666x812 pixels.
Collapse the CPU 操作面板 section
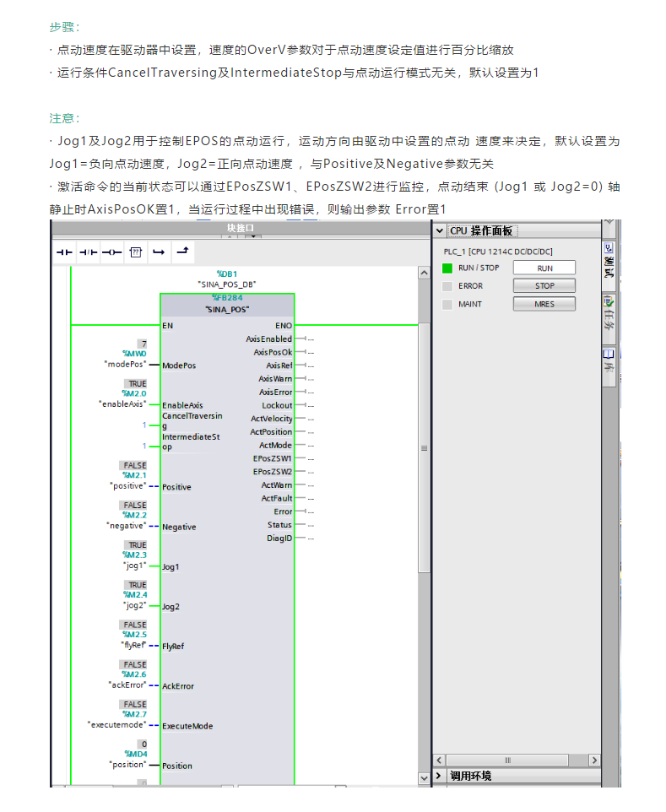(x=439, y=231)
